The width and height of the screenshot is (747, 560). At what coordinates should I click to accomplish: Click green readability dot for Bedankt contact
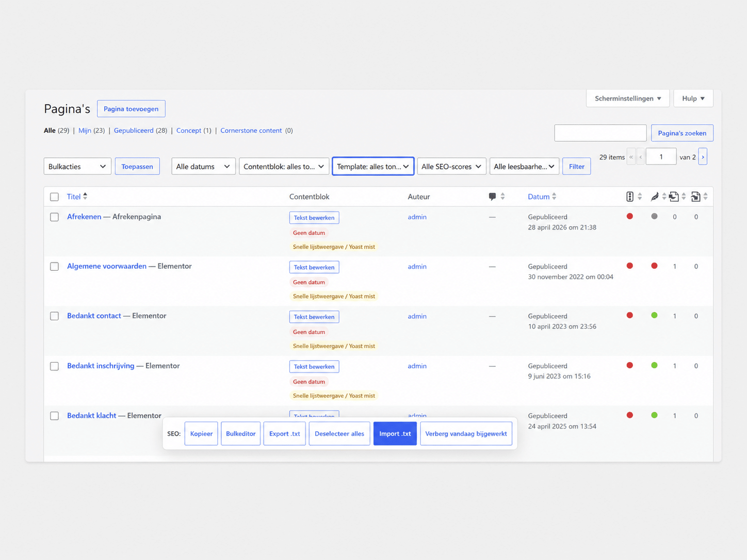point(654,316)
